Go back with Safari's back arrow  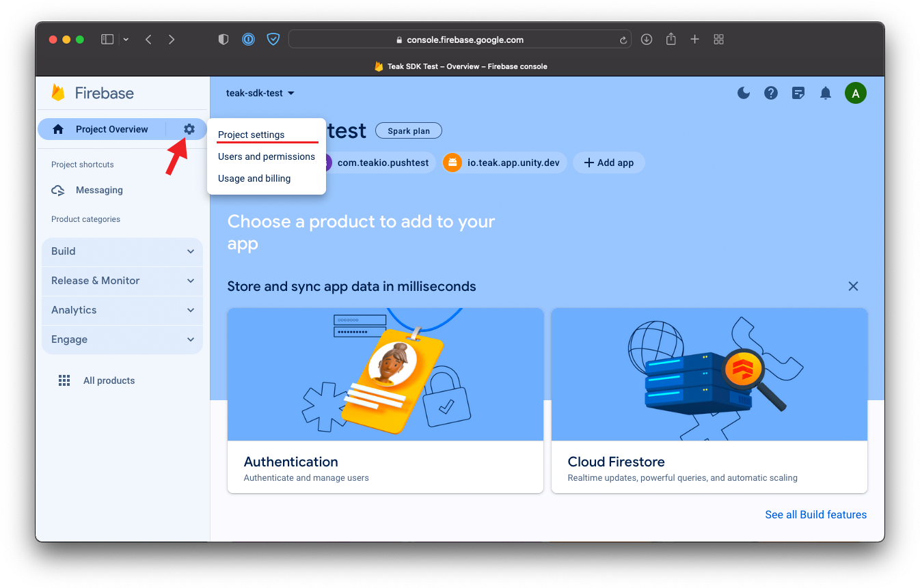pyautogui.click(x=148, y=40)
